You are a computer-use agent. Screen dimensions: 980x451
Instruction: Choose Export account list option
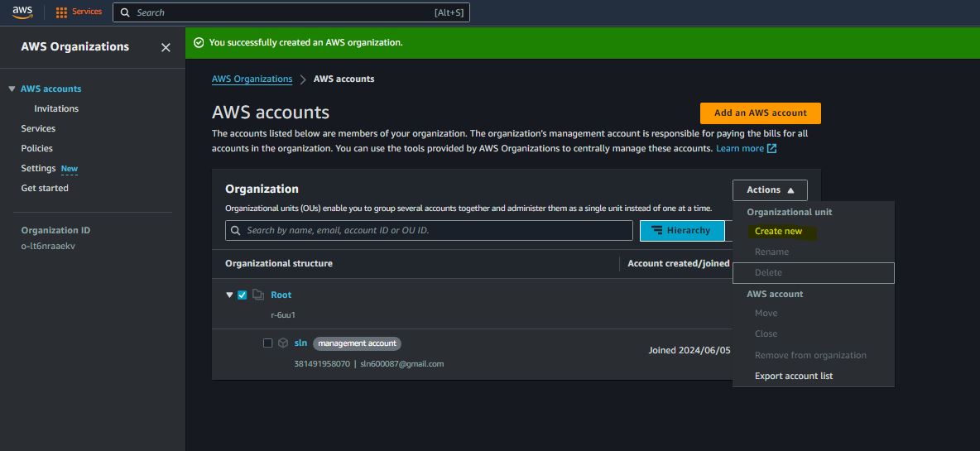[x=793, y=376]
